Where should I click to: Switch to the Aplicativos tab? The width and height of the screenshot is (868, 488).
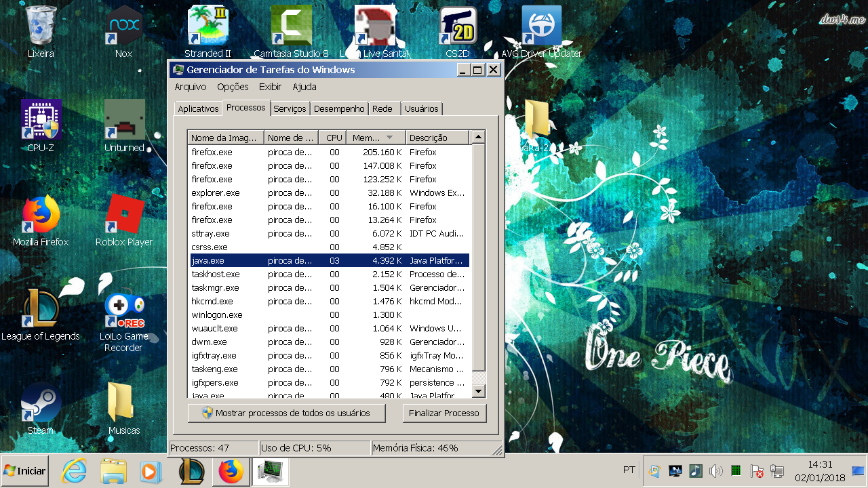tap(198, 108)
